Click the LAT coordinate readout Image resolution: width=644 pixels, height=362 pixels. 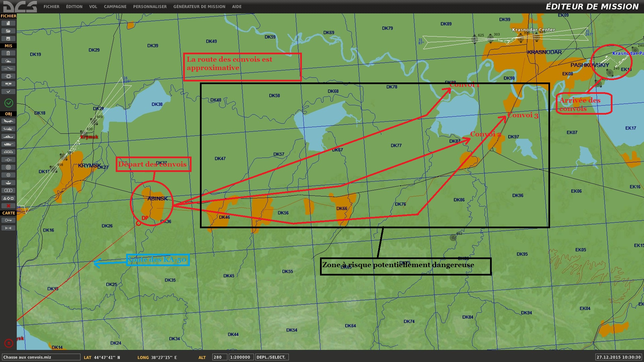[102, 358]
